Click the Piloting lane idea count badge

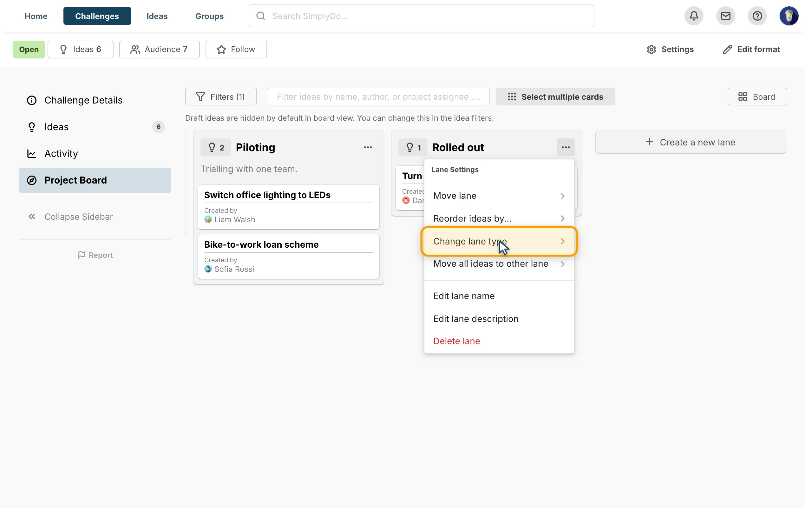[216, 147]
